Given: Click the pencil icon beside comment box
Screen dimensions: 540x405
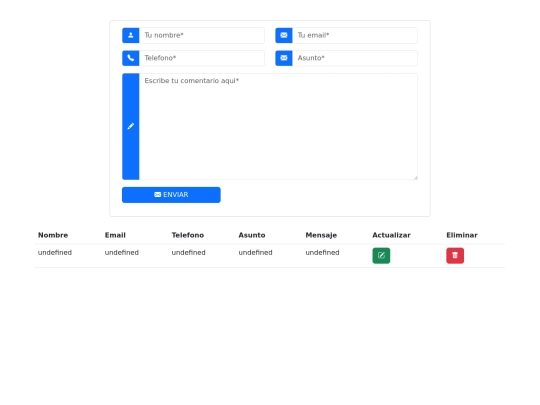Looking at the screenshot, I should tap(131, 126).
